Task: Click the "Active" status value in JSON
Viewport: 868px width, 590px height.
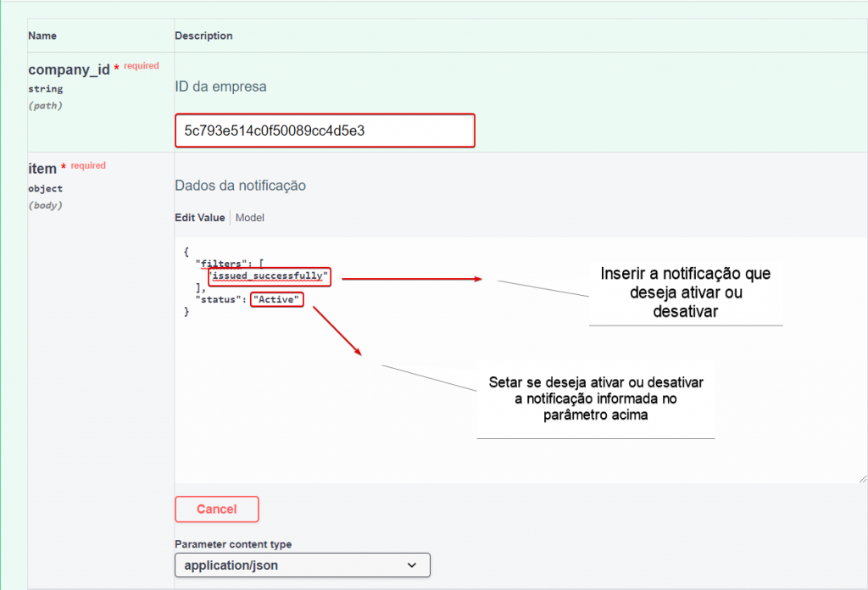Action: click(x=277, y=300)
